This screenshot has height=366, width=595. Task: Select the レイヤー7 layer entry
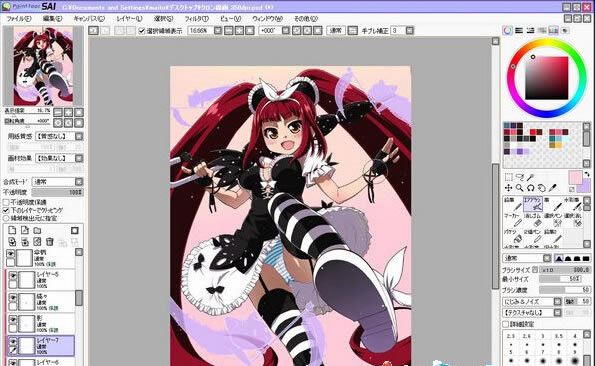pos(41,346)
